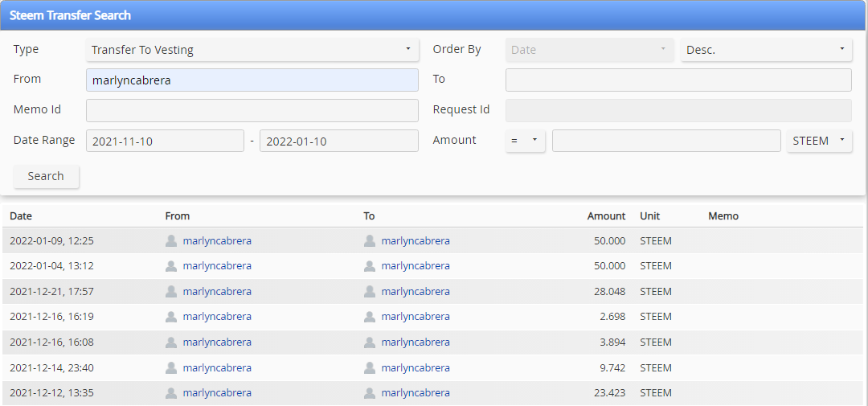
Task: Click the To avatar icon in 2022-01-09 row
Action: click(x=370, y=240)
